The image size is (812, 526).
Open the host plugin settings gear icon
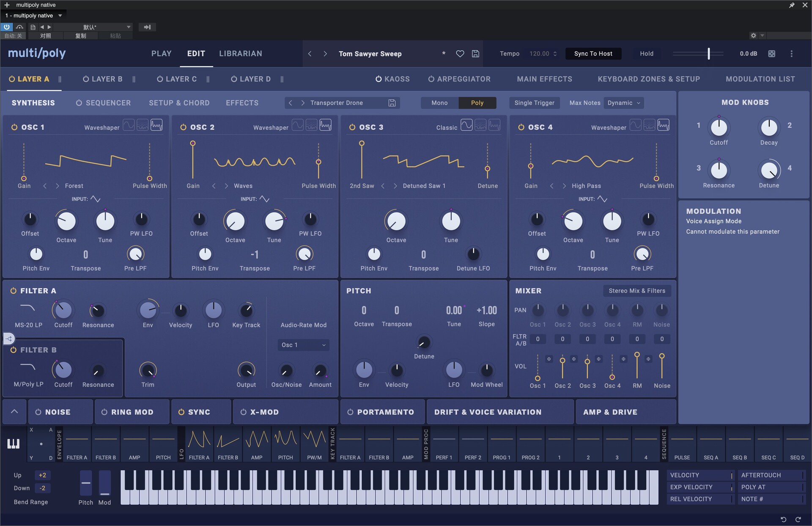coord(753,36)
